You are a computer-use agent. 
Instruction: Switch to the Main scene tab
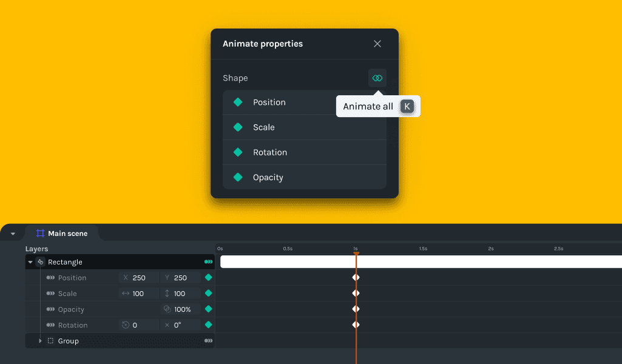(67, 232)
